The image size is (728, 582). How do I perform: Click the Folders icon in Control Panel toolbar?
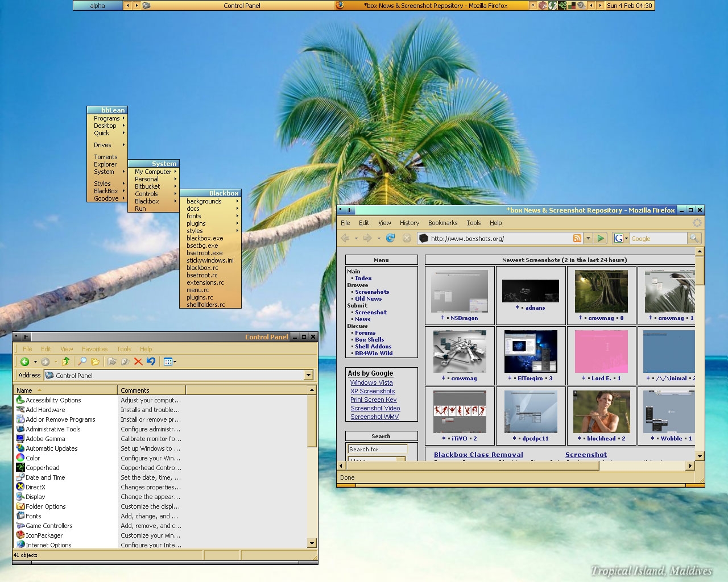95,361
